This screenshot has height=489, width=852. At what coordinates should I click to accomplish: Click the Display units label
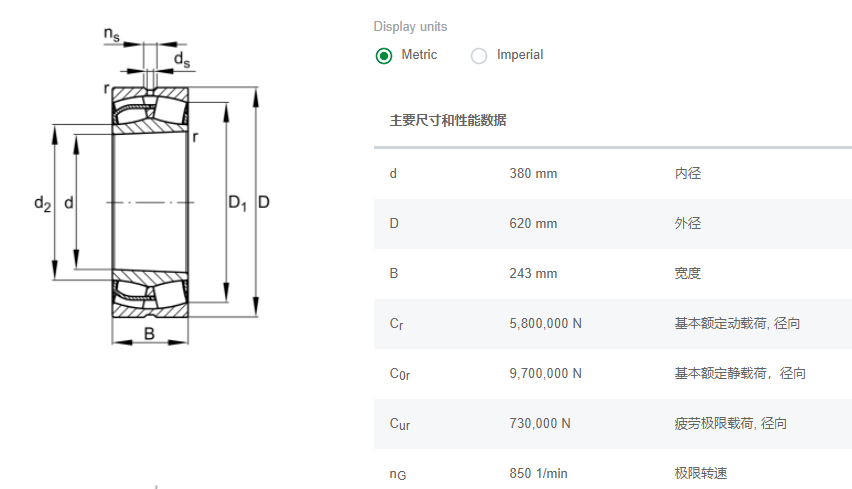point(410,26)
